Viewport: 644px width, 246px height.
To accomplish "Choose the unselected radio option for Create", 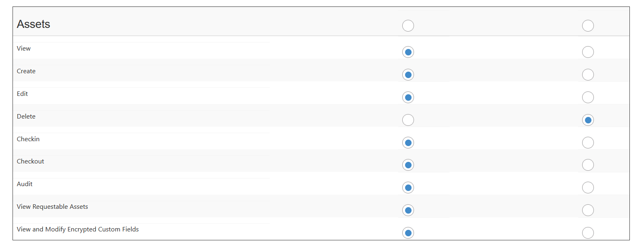I will point(588,75).
